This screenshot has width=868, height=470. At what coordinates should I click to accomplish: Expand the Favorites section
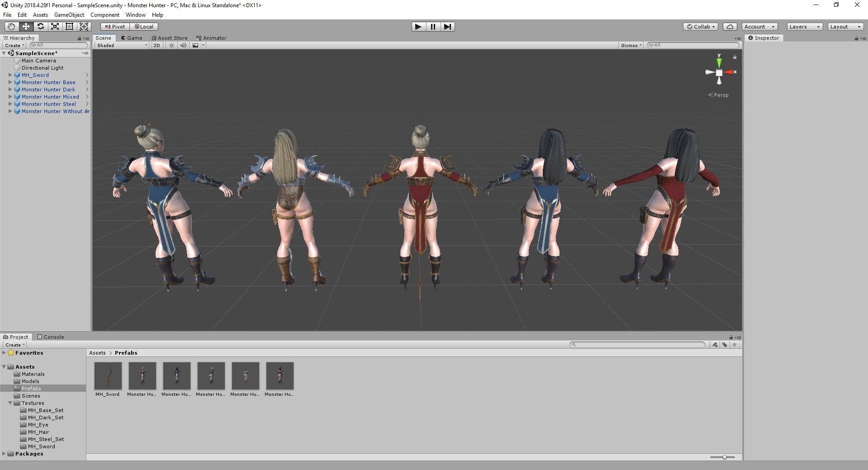click(4, 353)
